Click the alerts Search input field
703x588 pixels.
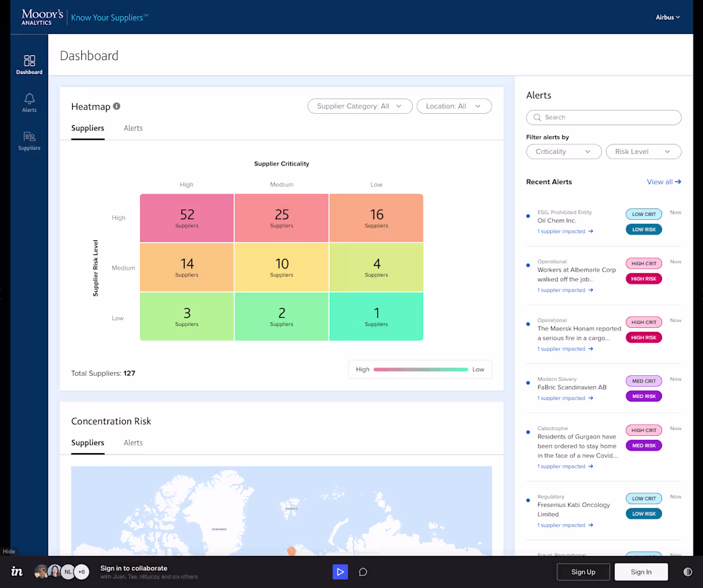click(x=603, y=117)
